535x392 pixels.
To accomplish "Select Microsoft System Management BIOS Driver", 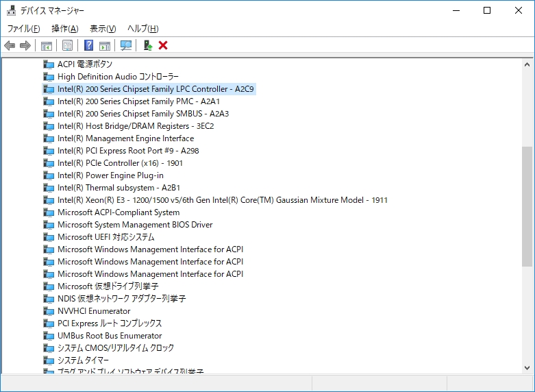I will [135, 224].
